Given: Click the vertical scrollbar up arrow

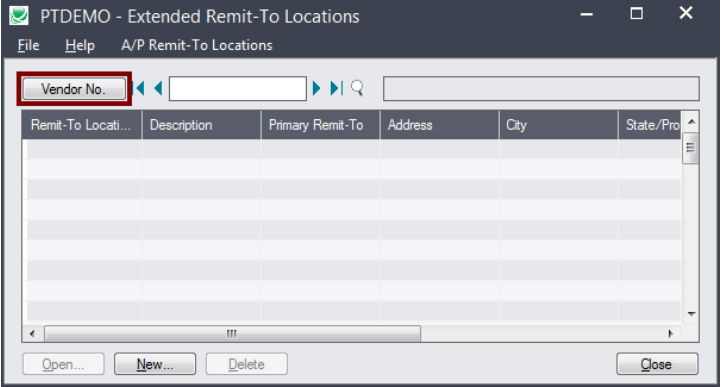Looking at the screenshot, I should [x=691, y=122].
